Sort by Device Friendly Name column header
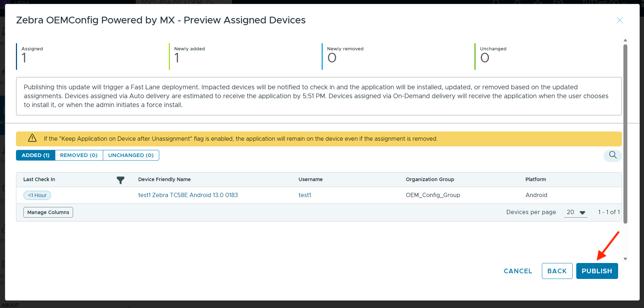Screen dimensions: 644x308 coord(164,179)
